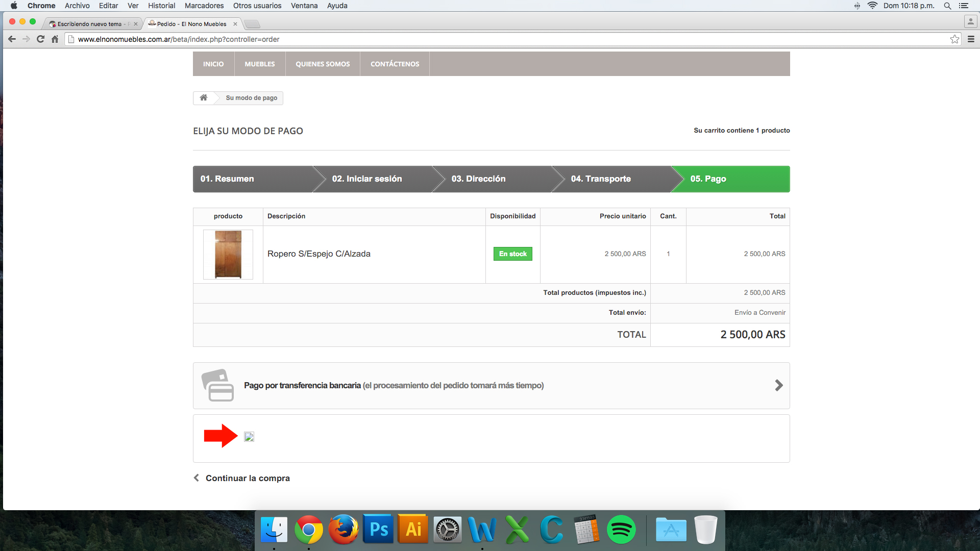Click the broken payment image icon
980x551 pixels.
coord(249,437)
